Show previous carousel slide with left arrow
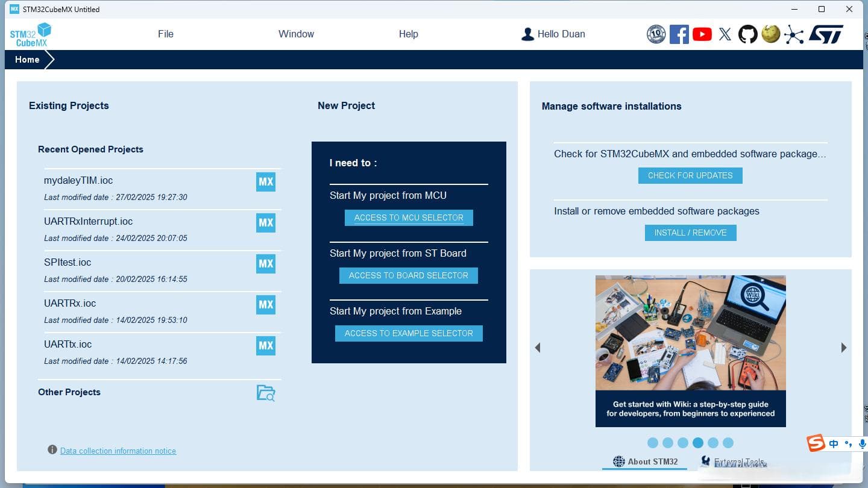 click(x=538, y=348)
